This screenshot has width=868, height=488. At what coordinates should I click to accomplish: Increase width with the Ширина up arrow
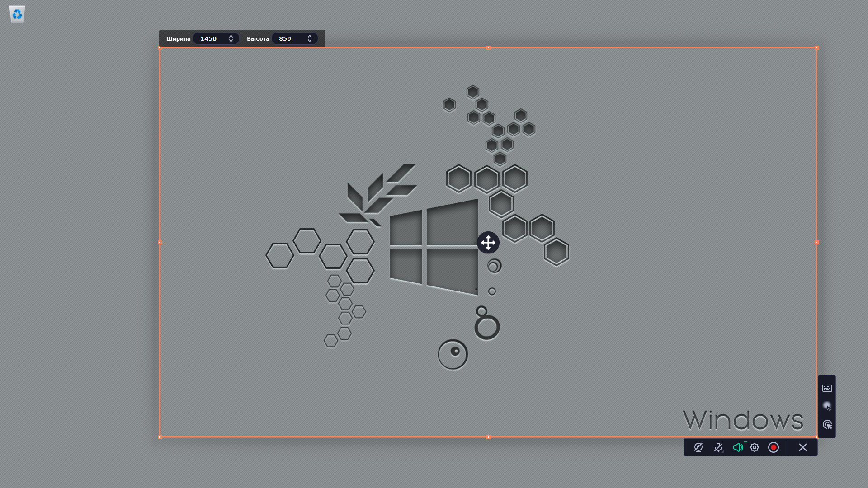[231, 36]
